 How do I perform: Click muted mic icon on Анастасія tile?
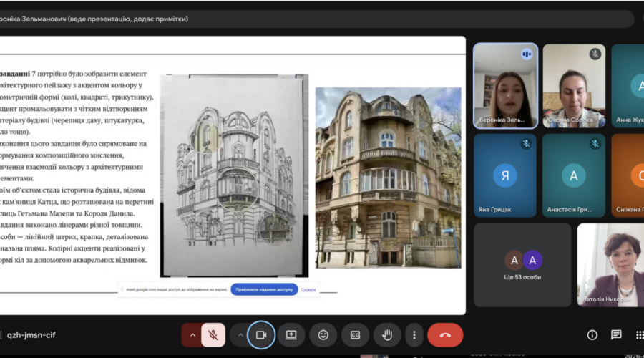point(595,143)
